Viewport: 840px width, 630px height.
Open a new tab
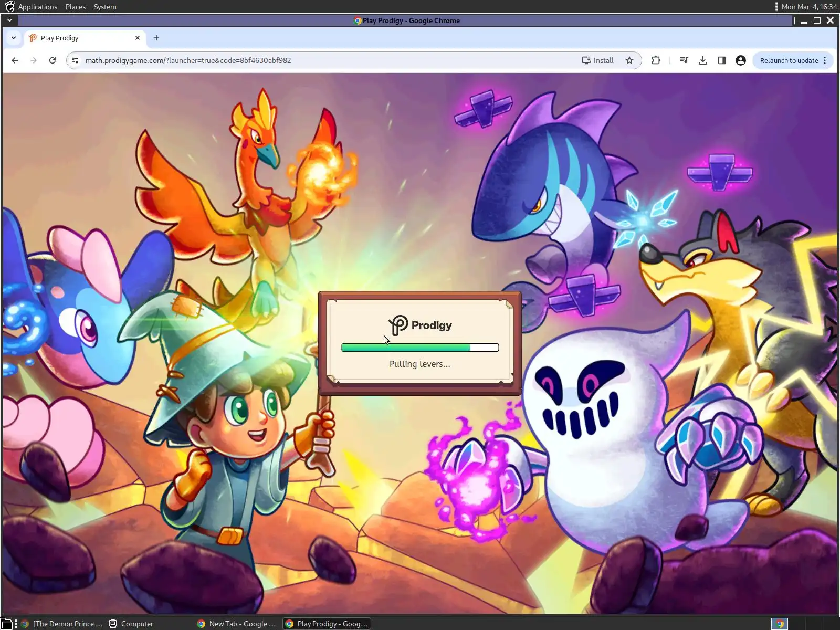[x=156, y=38]
